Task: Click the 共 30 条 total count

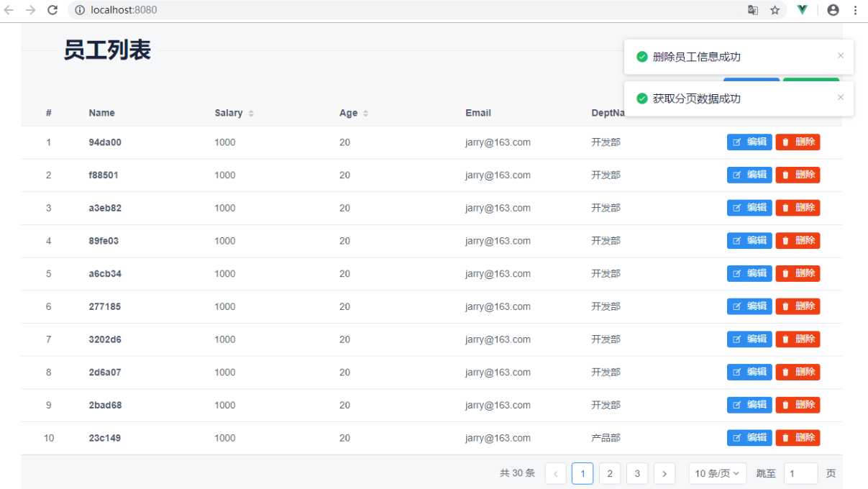Action: coord(517,473)
